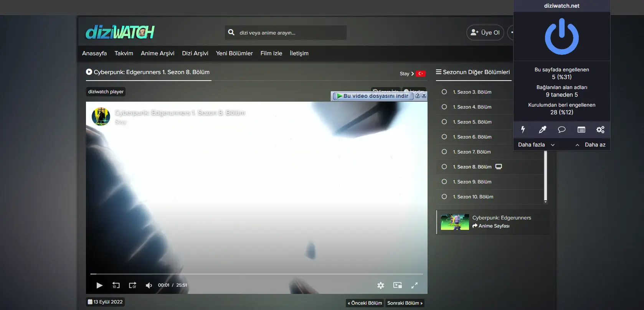Image resolution: width=644 pixels, height=310 pixels.
Task: Click the video title overlay in the player
Action: [x=180, y=113]
